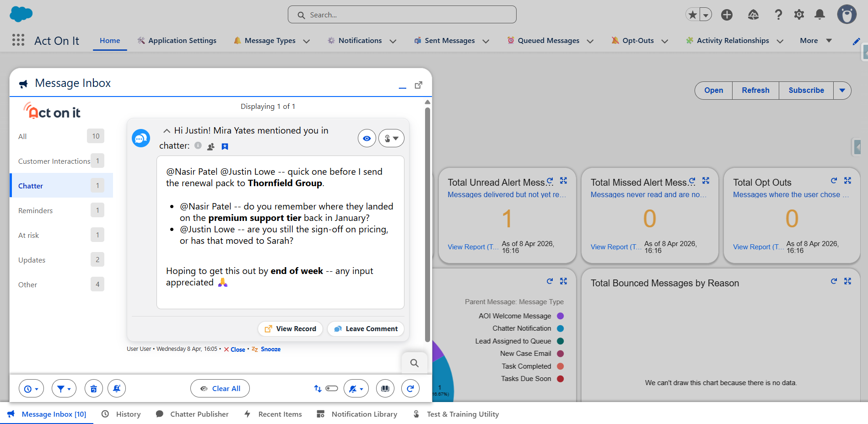Expand the dropdown arrow beside Subscribe
Image resolution: width=868 pixels, height=424 pixels.
click(843, 90)
